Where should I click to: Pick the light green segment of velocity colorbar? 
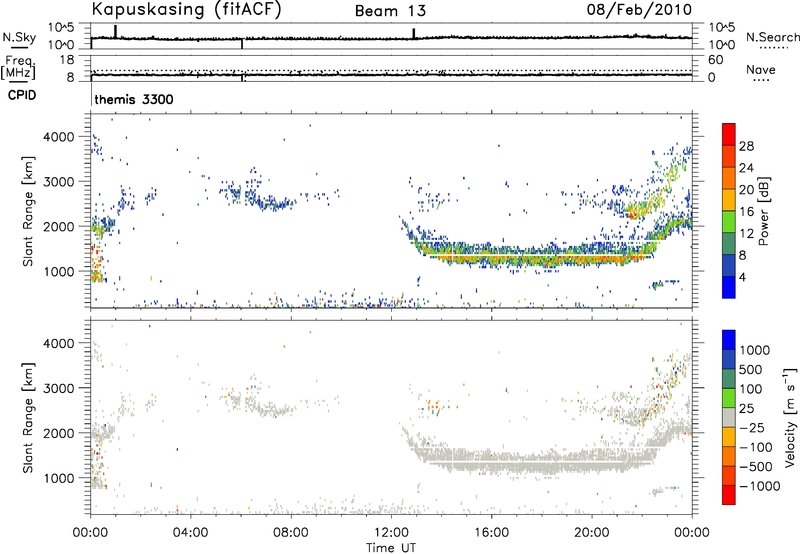pyautogui.click(x=729, y=398)
